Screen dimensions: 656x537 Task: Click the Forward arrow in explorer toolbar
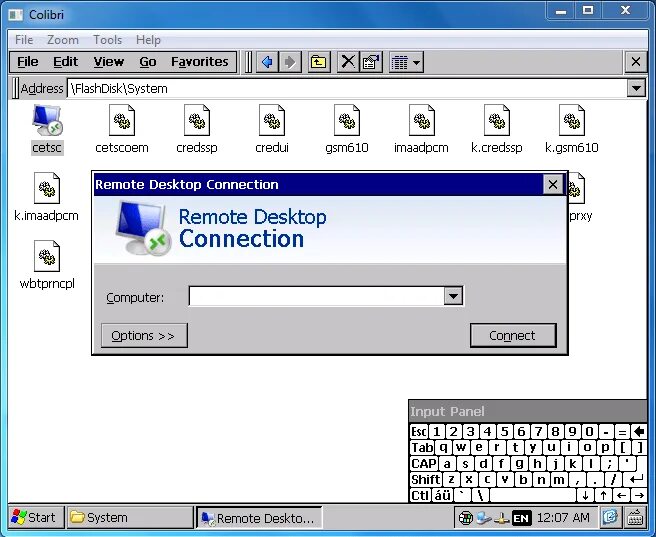(x=290, y=62)
